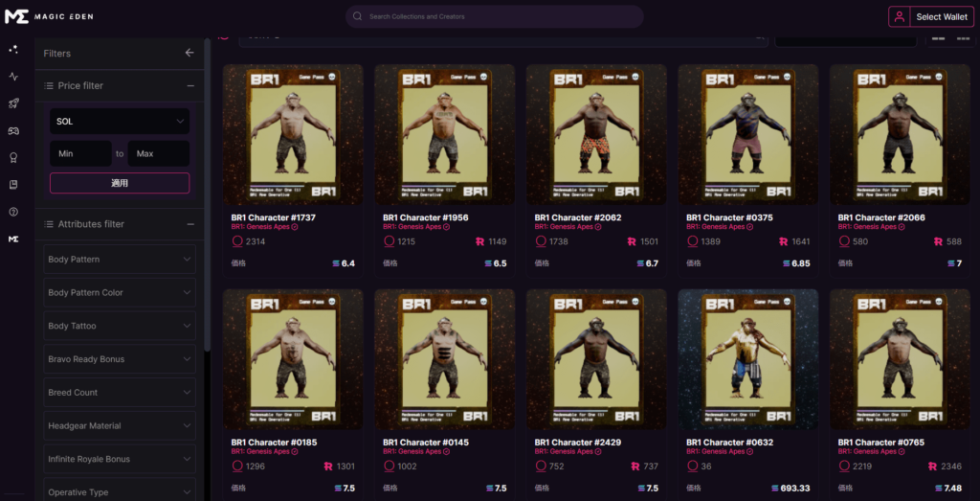Click the Select Wallet button
980x501 pixels.
(942, 17)
